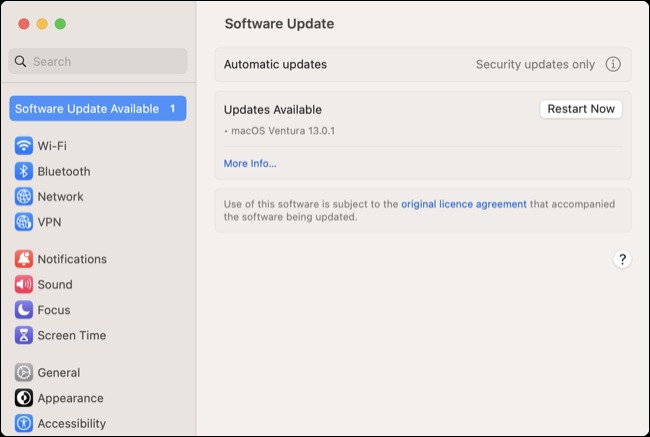Select Software Update Available in sidebar
The width and height of the screenshot is (650, 437).
(98, 109)
